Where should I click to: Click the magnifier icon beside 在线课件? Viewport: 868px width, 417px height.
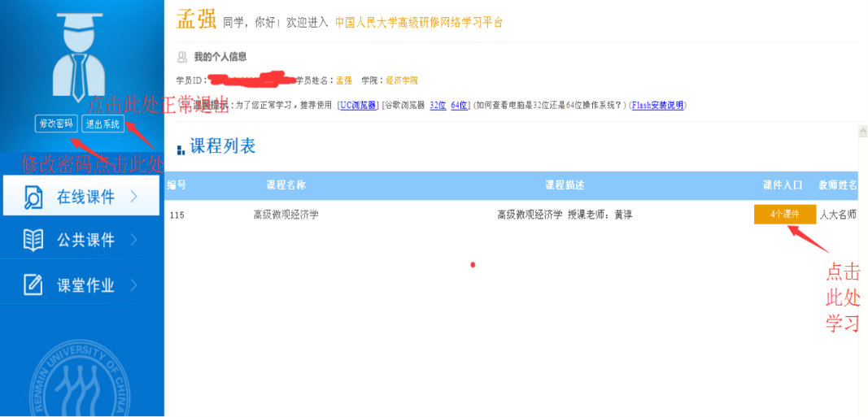(33, 198)
